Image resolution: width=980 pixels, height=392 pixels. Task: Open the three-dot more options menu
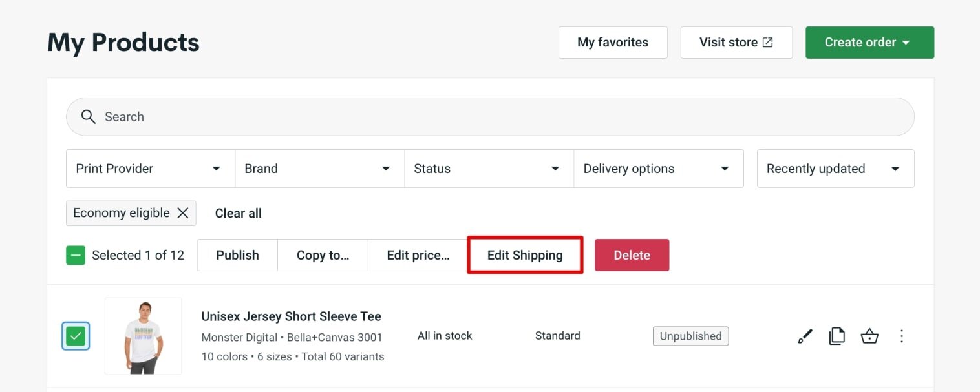click(902, 336)
